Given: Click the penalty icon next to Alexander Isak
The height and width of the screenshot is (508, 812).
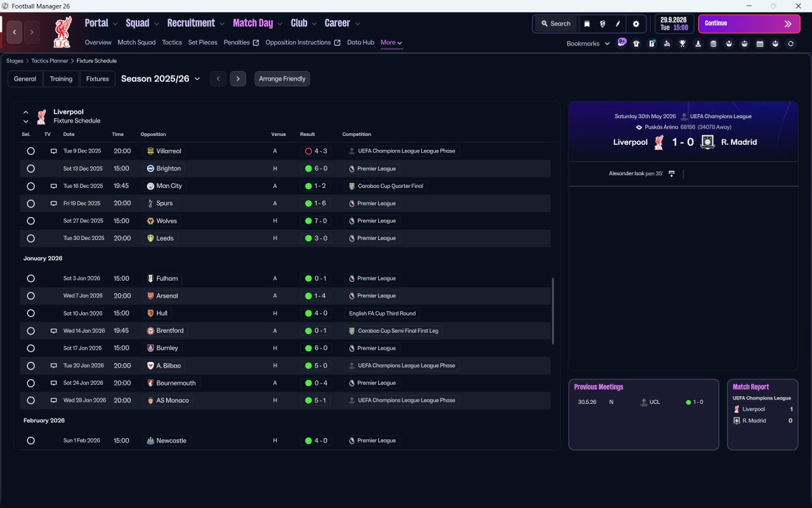Looking at the screenshot, I should 672,173.
